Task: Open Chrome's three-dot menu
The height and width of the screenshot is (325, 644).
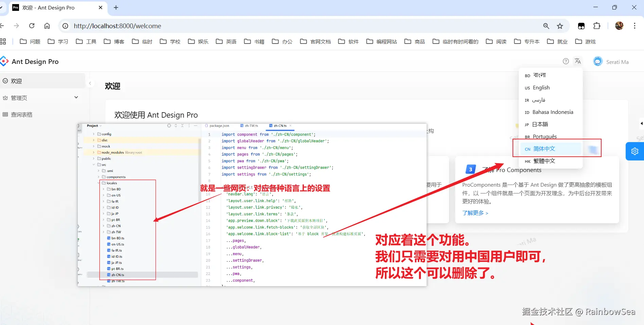Action: (x=634, y=26)
